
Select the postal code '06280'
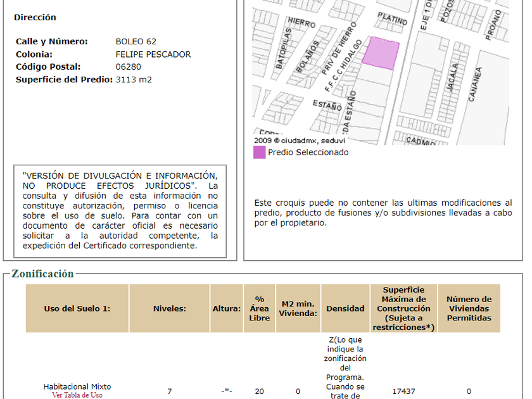(x=128, y=67)
